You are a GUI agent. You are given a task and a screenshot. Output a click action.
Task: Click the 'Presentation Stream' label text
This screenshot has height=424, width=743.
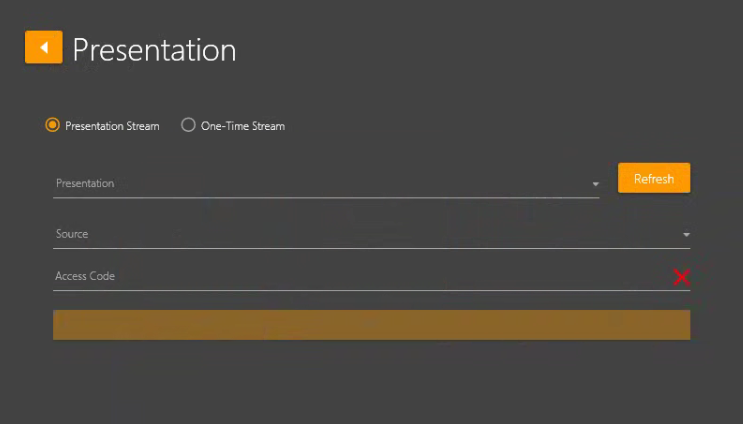click(112, 126)
